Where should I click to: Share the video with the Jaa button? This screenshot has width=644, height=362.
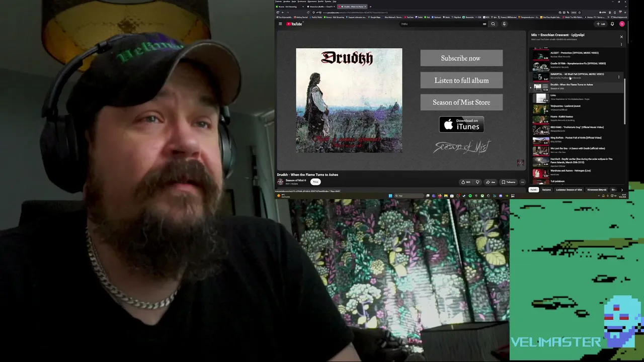(x=491, y=182)
